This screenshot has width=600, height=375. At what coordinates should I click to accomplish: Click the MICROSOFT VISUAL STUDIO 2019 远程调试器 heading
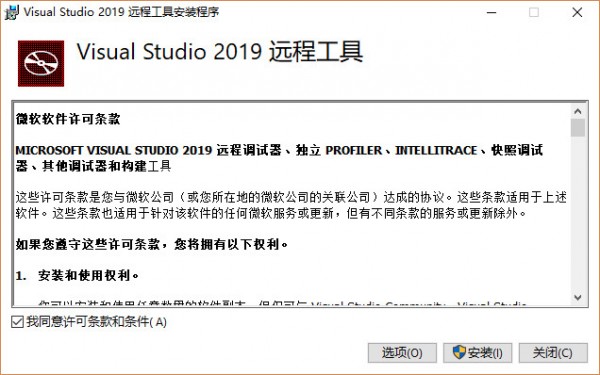point(279,158)
